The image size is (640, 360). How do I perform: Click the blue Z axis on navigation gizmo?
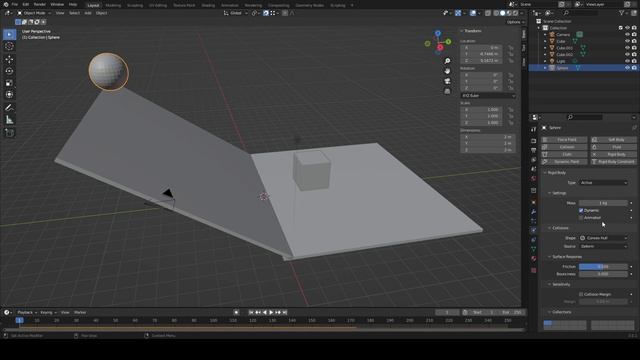tap(438, 33)
